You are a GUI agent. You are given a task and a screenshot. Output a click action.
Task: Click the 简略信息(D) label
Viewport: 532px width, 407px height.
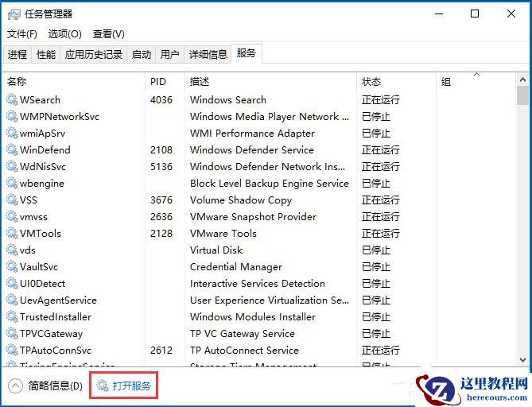(x=56, y=386)
